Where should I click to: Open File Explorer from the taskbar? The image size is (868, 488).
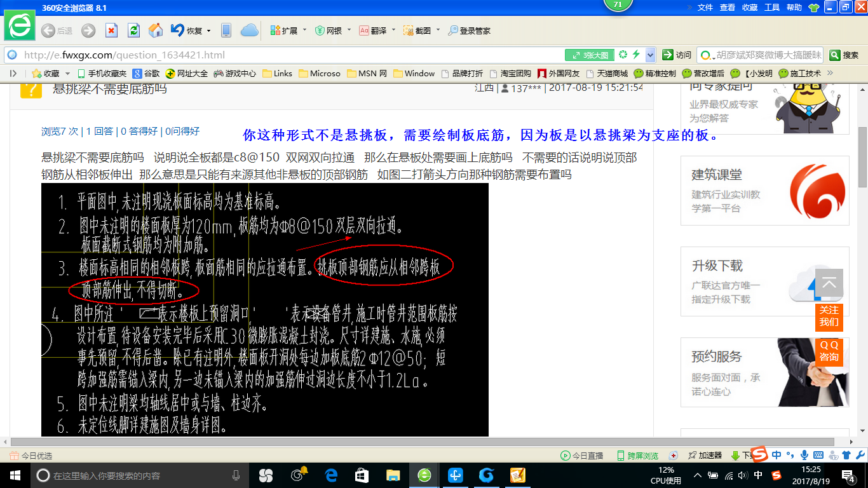[393, 475]
